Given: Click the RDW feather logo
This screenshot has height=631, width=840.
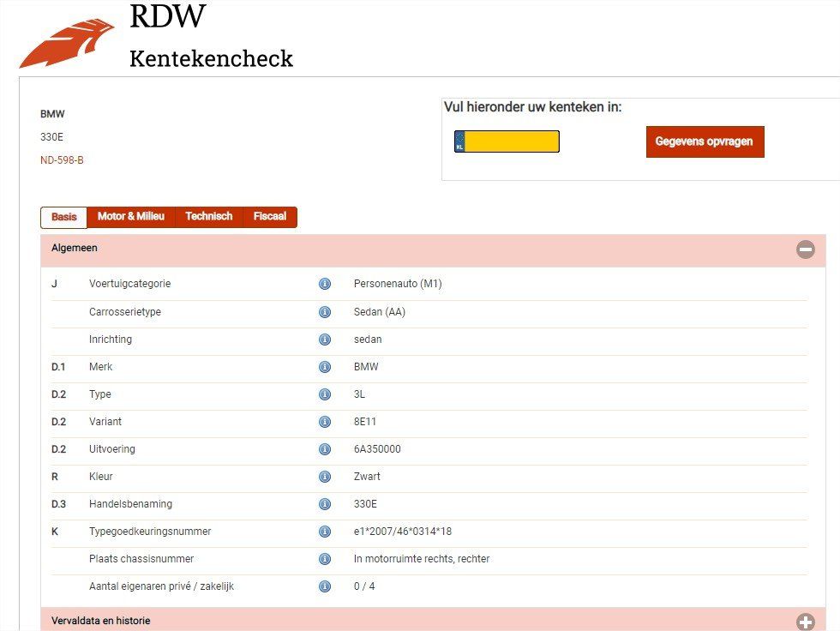Looking at the screenshot, I should coord(67,44).
